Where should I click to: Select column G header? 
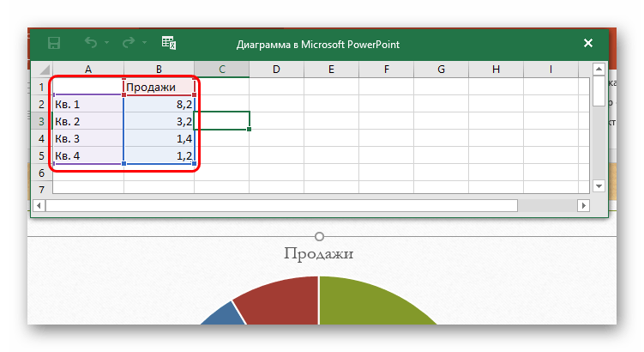441,69
